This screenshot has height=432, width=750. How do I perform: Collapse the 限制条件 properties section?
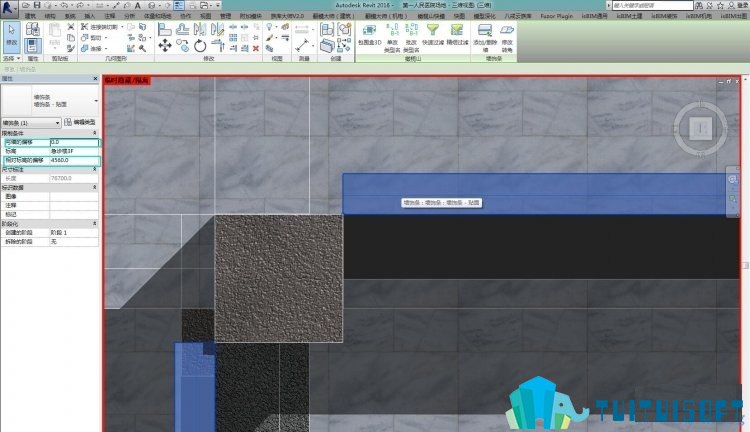(x=95, y=133)
